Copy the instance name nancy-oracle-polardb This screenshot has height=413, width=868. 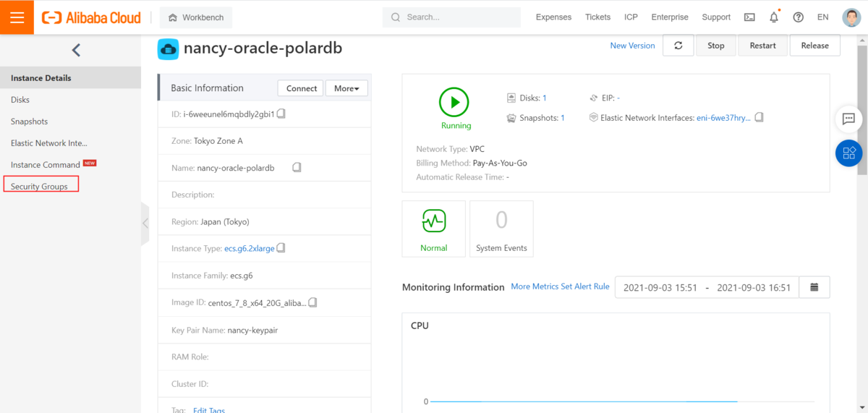[x=297, y=168]
